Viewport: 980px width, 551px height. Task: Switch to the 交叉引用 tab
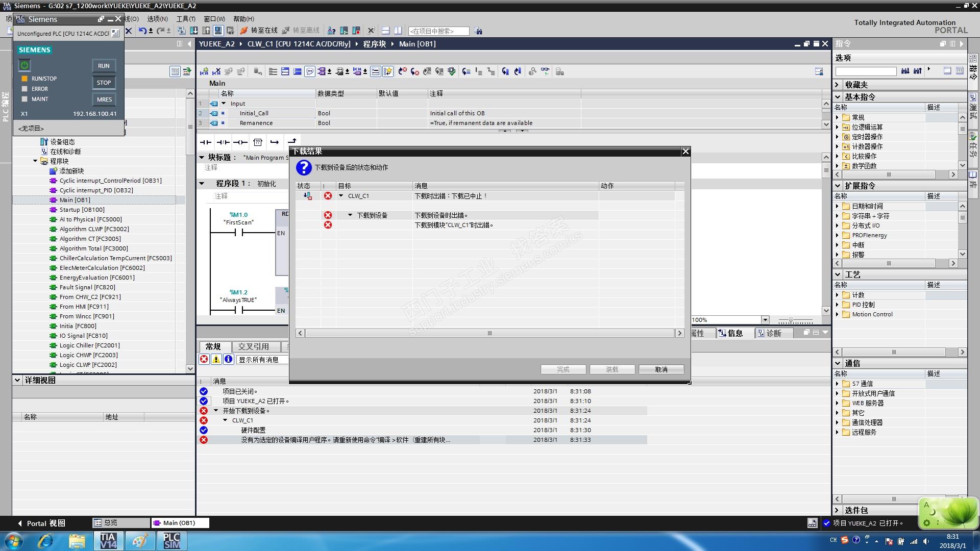pyautogui.click(x=253, y=347)
